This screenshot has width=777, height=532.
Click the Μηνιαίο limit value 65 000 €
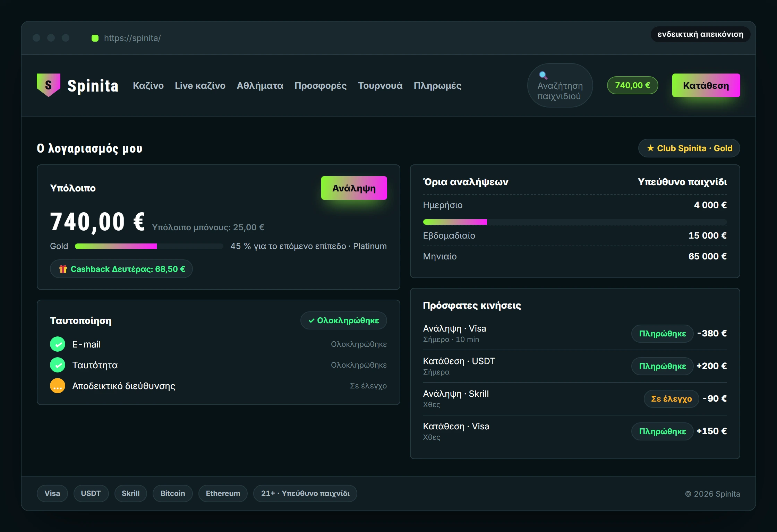[708, 256]
